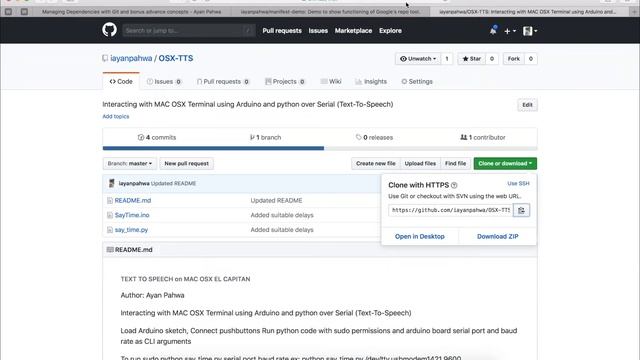Click help icon beside Clone with HTTPS
Image resolution: width=640 pixels, height=360 pixels.
[454, 185]
